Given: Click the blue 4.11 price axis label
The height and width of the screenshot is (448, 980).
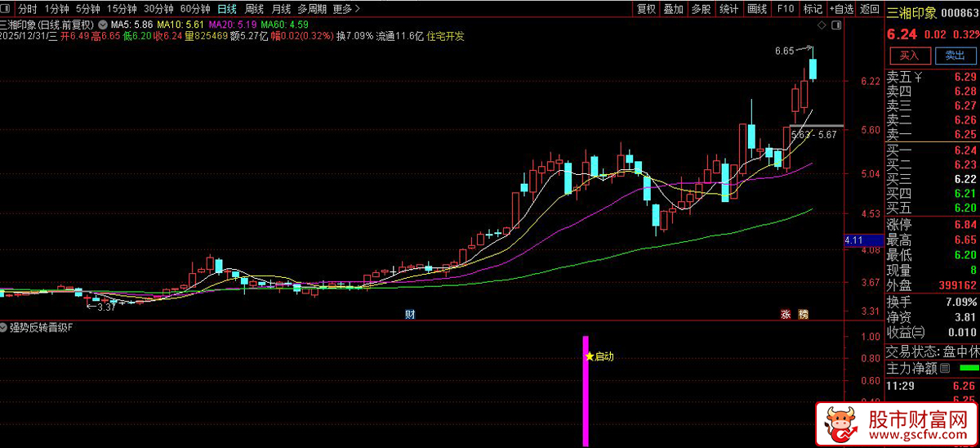Looking at the screenshot, I should pyautogui.click(x=863, y=240).
